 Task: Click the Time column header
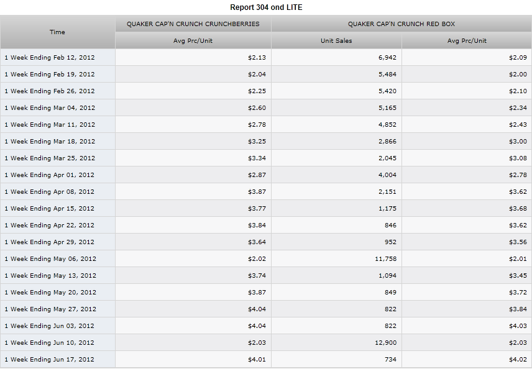click(57, 32)
